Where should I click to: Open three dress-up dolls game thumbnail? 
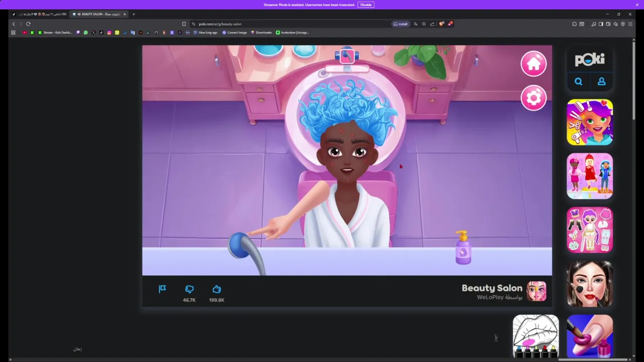pyautogui.click(x=590, y=176)
